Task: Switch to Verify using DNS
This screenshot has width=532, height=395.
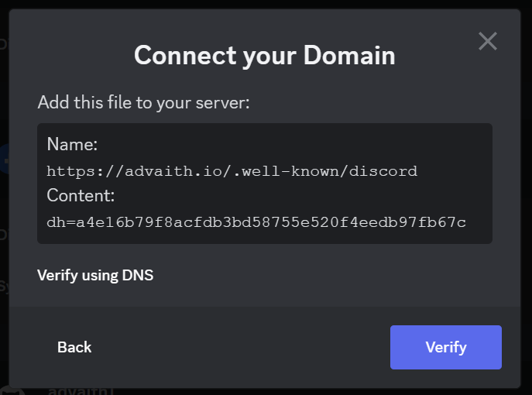Action: tap(95, 275)
